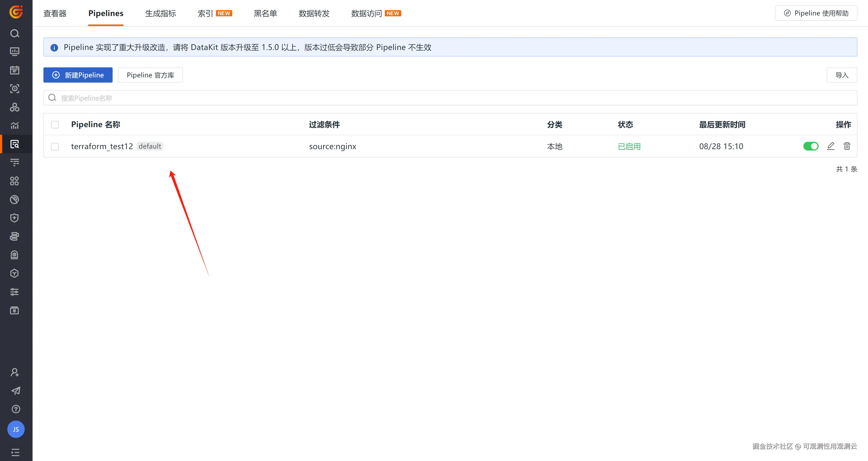Click the 导入 import button
The height and width of the screenshot is (461, 868).
point(841,75)
